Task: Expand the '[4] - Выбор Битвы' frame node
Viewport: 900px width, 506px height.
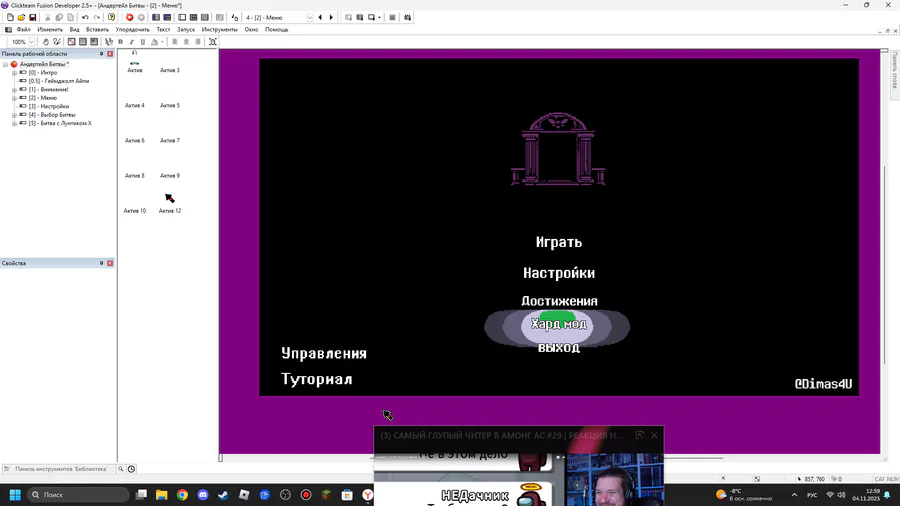Action: [x=14, y=115]
